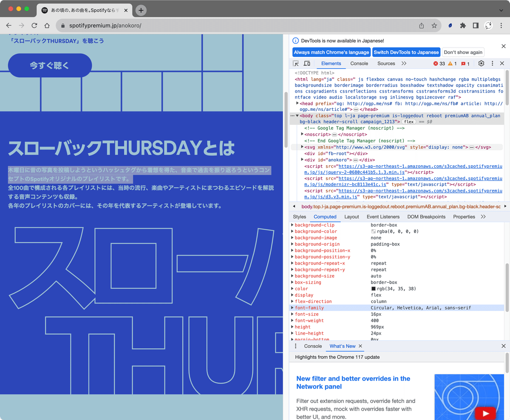Click Always match Chrome's language button
The height and width of the screenshot is (420, 510).
click(x=331, y=52)
